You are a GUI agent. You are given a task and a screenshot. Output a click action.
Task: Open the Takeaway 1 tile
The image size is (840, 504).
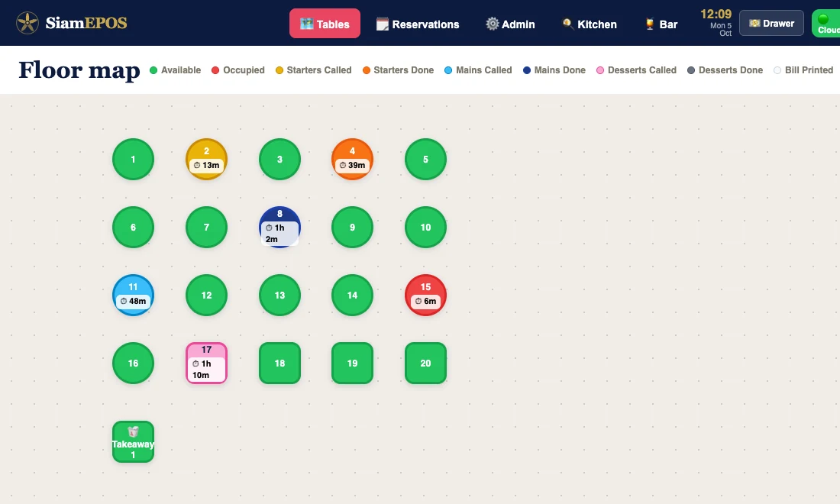(x=134, y=442)
